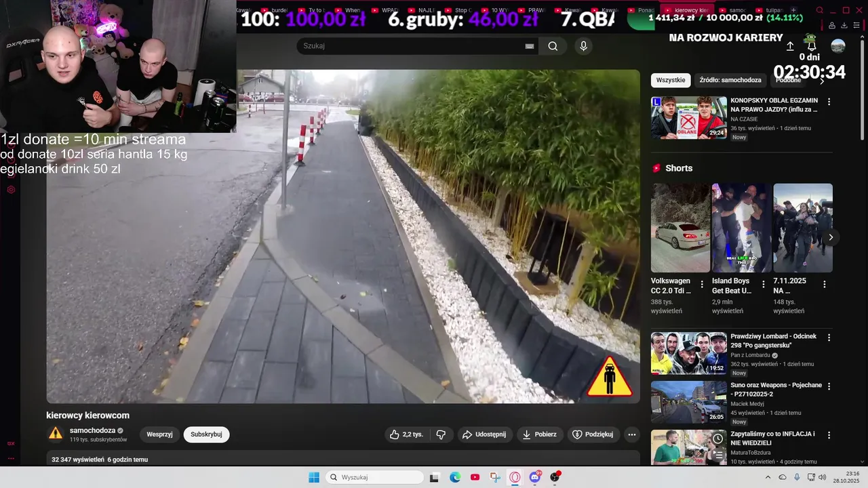
Task: Launch Microsoft Edge from the taskbar
Action: click(x=455, y=477)
